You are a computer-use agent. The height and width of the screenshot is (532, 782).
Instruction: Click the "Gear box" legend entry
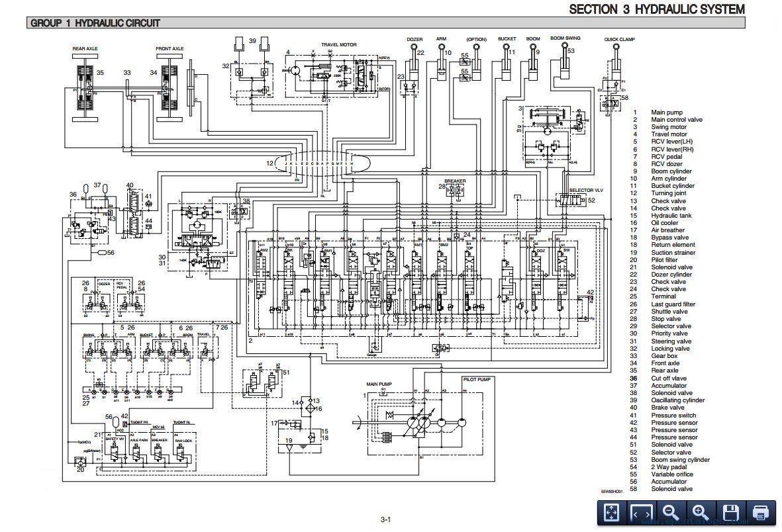[665, 356]
